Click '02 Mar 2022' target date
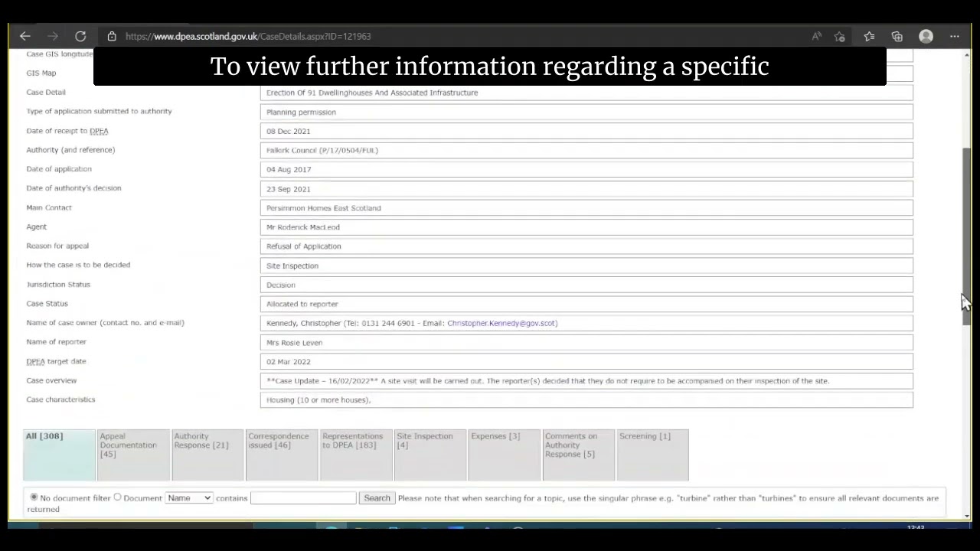 [289, 362]
